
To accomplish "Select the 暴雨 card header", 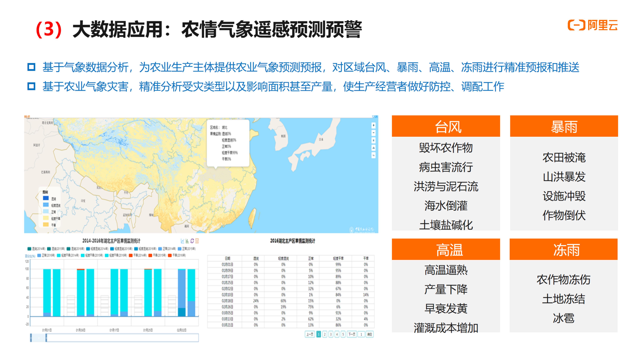I will 564,126.
